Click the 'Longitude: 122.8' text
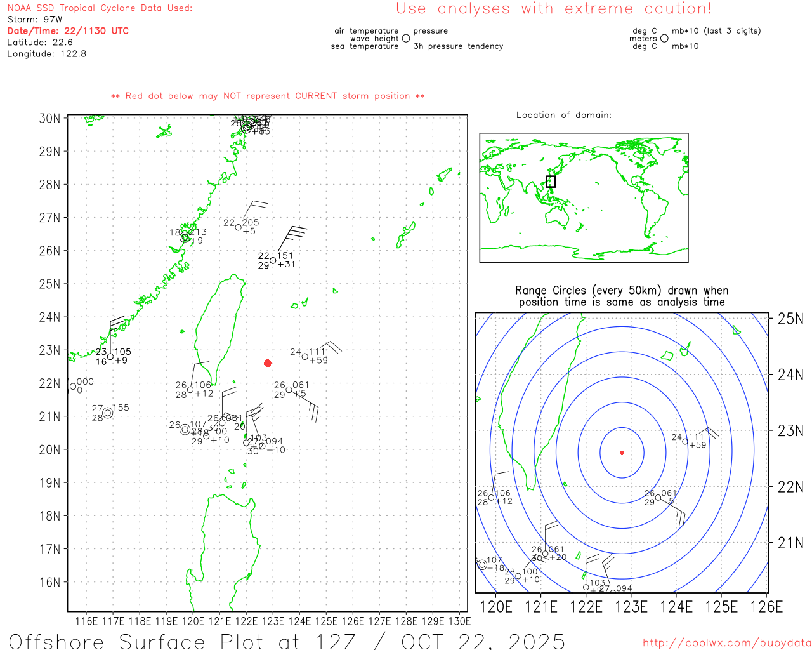This screenshot has height=650, width=812. pyautogui.click(x=46, y=54)
